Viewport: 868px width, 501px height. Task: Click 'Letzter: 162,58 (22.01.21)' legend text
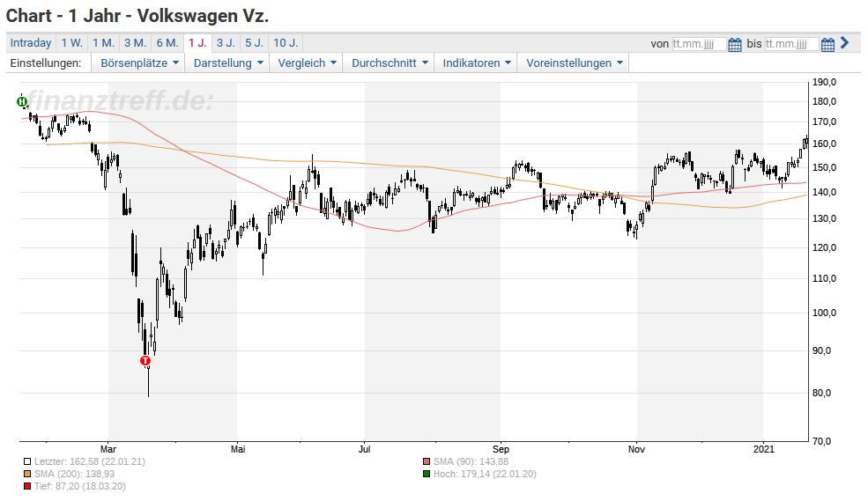(x=90, y=461)
